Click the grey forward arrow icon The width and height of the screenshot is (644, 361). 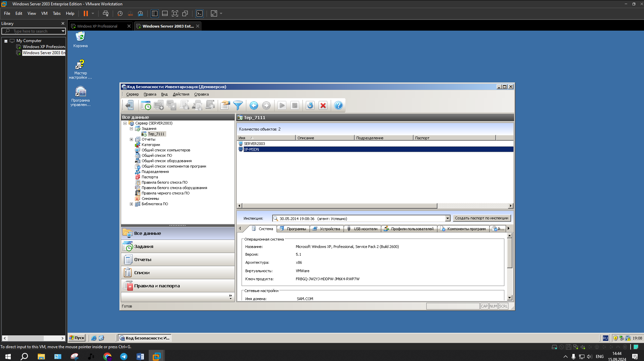[266, 105]
